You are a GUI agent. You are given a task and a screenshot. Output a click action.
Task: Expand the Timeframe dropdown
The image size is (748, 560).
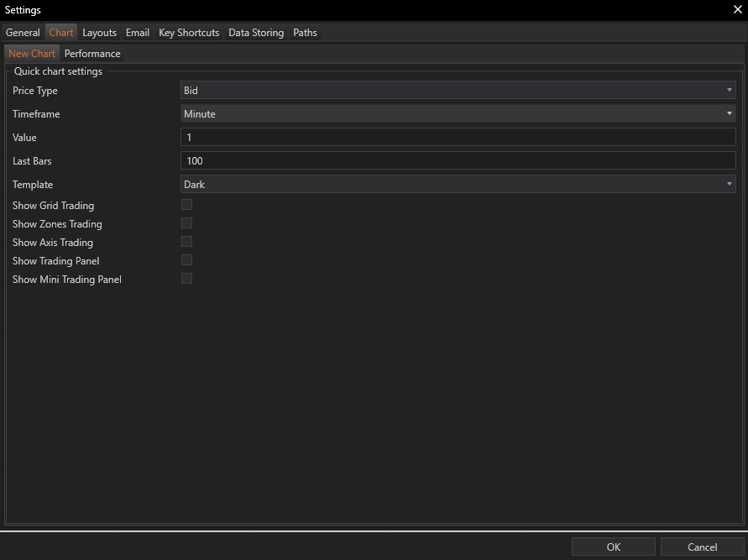(x=458, y=114)
